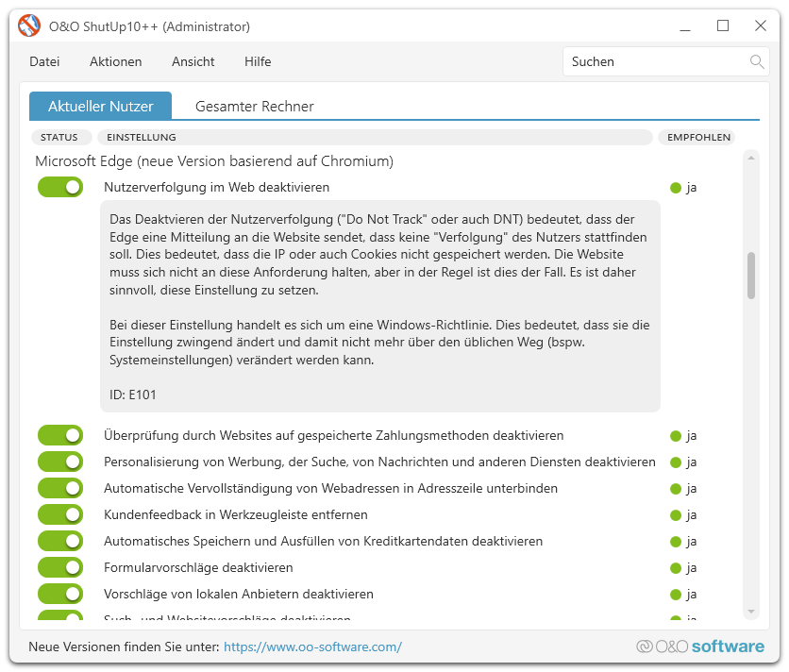Image resolution: width=789 pixels, height=672 pixels.
Task: Click the search magnifier icon
Action: [757, 61]
